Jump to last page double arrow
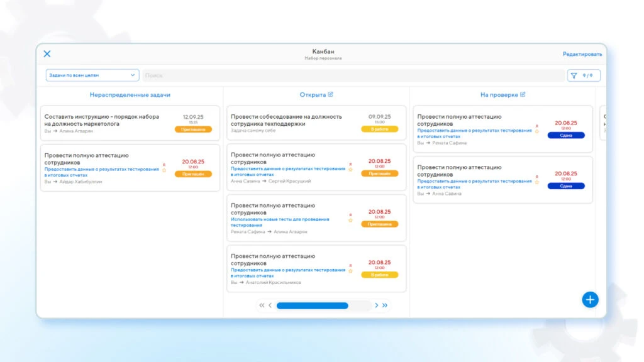Viewport: 644px width, 362px height. click(x=385, y=305)
